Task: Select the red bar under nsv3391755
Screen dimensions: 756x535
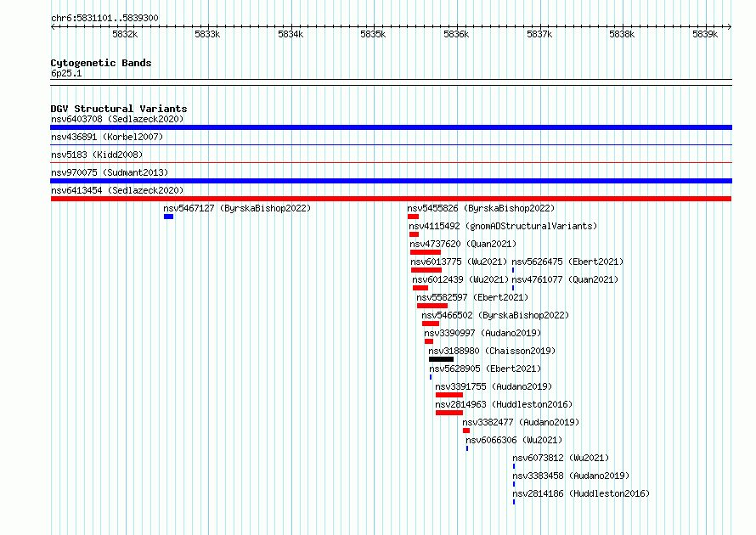Action: tap(449, 395)
